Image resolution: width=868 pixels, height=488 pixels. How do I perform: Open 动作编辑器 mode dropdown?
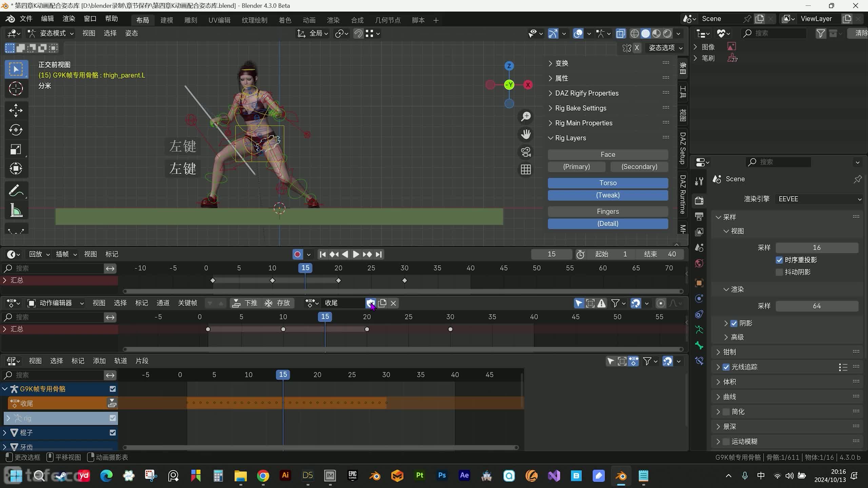(x=56, y=303)
